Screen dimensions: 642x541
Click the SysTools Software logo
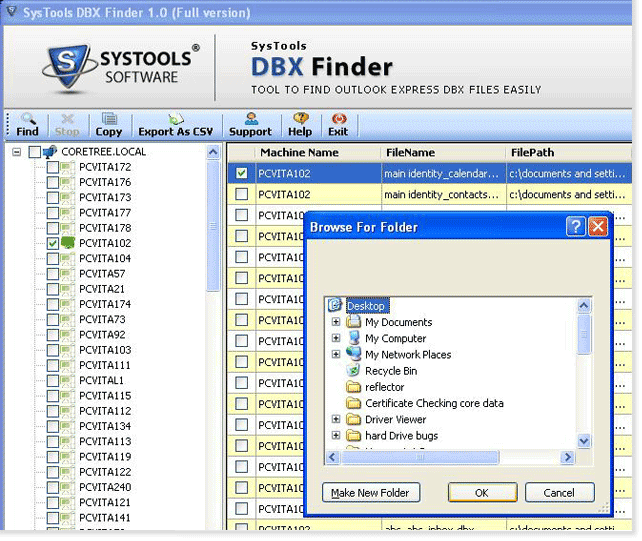click(x=121, y=67)
